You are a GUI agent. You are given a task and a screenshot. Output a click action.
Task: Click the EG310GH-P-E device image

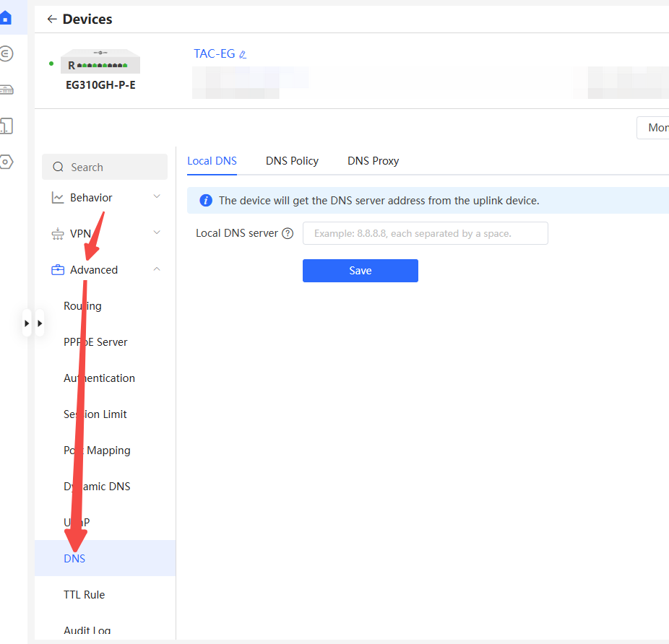pos(100,63)
